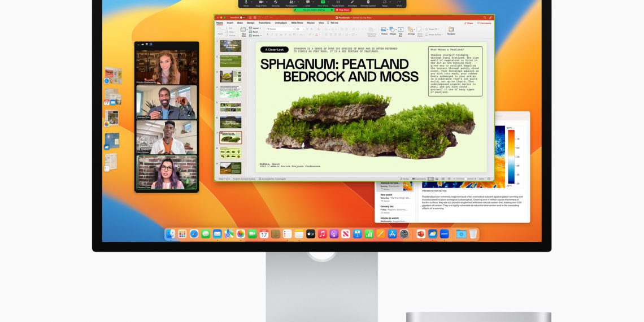This screenshot has width=644, height=322.
Task: Open the Section dropdown in ribbon
Action: pyautogui.click(x=255, y=36)
